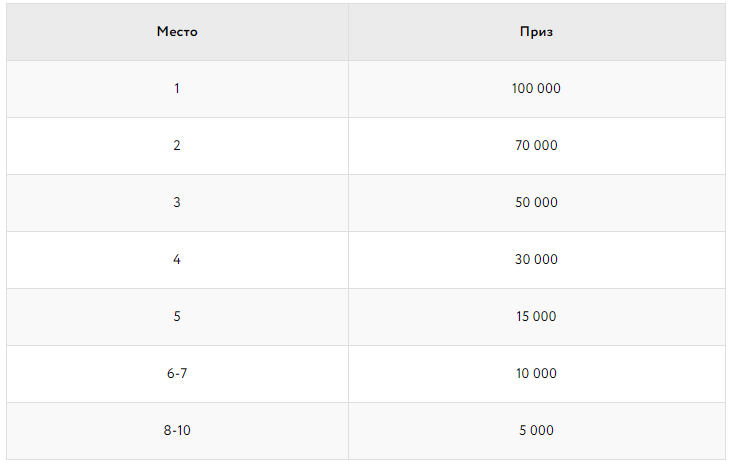This screenshot has width=737, height=467.
Task: Click the 70 000 prize amount
Action: point(536,146)
